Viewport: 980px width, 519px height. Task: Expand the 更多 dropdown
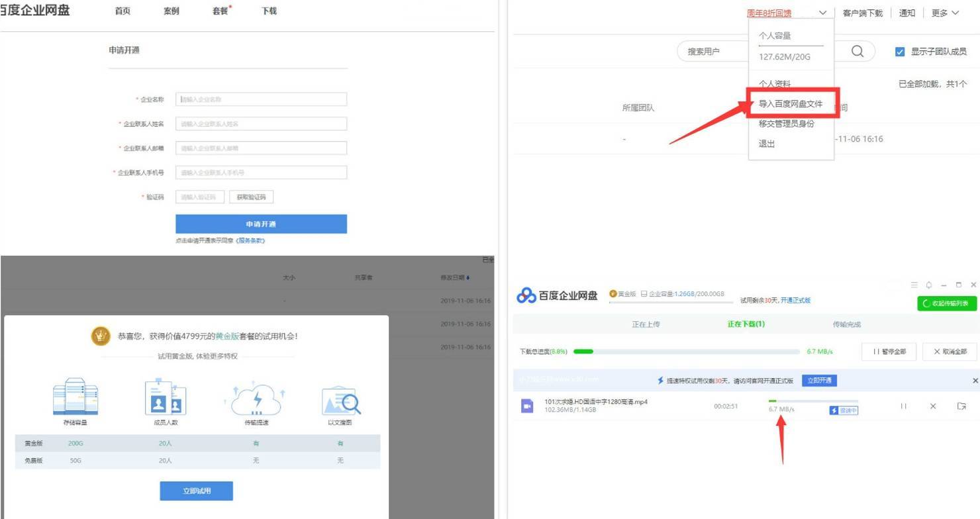[945, 13]
